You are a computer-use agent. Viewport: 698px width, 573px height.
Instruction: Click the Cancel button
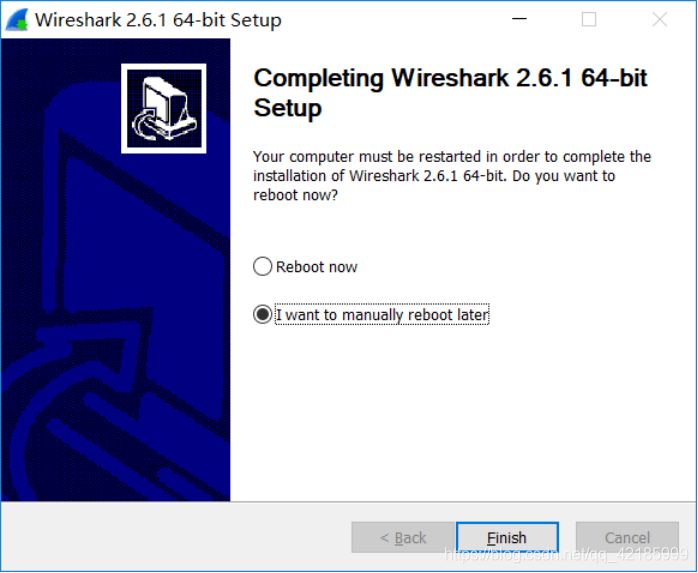627,537
